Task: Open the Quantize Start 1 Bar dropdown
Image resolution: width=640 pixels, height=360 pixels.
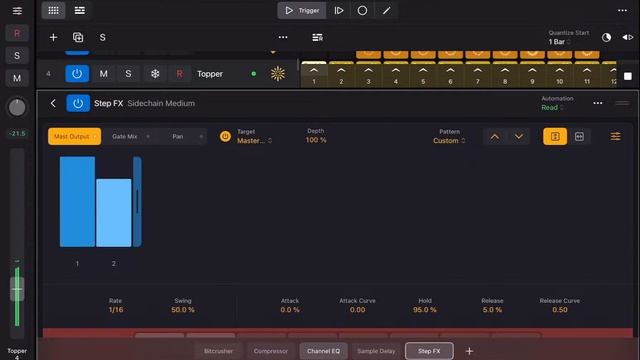Action: [560, 42]
